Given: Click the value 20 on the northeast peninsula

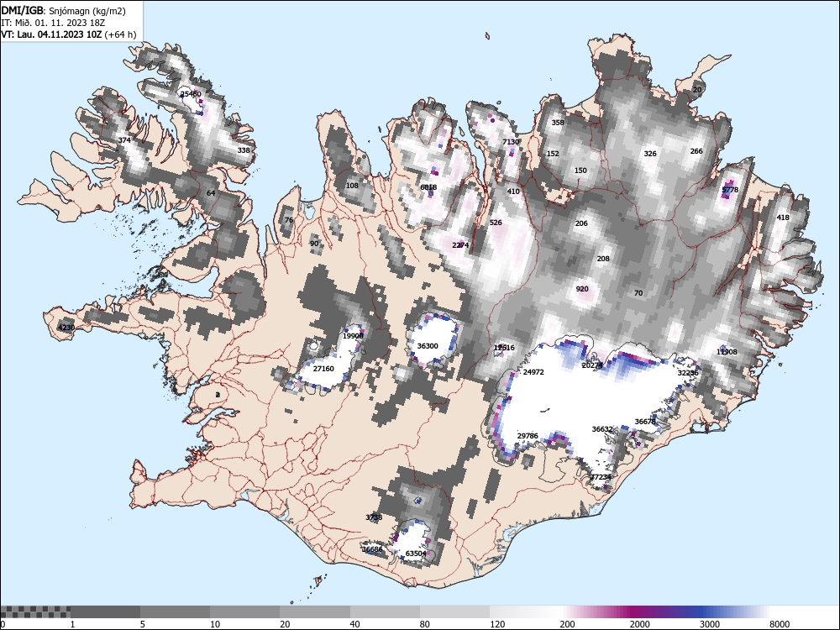Looking at the screenshot, I should [x=697, y=90].
